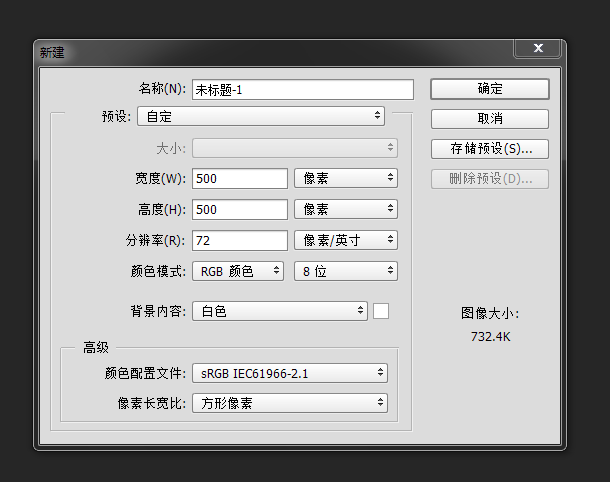Click the 名称 field containing 未标题-1
610x482 pixels.
pyautogui.click(x=303, y=90)
